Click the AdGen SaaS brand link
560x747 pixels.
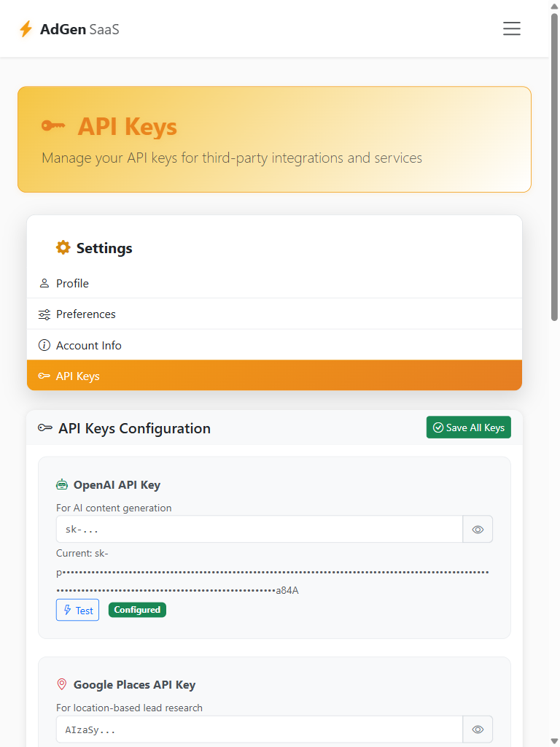coord(69,29)
